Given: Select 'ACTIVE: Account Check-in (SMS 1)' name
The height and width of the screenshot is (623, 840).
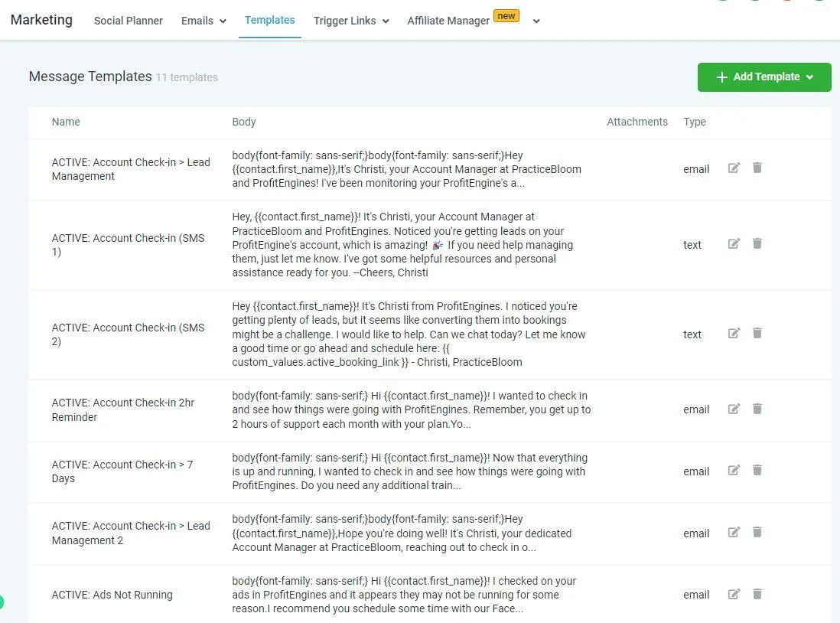Looking at the screenshot, I should coord(128,244).
